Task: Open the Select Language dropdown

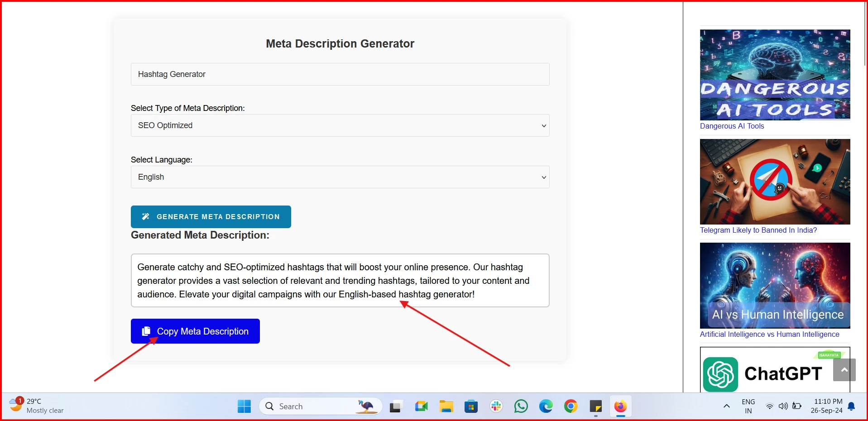Action: coord(340,177)
